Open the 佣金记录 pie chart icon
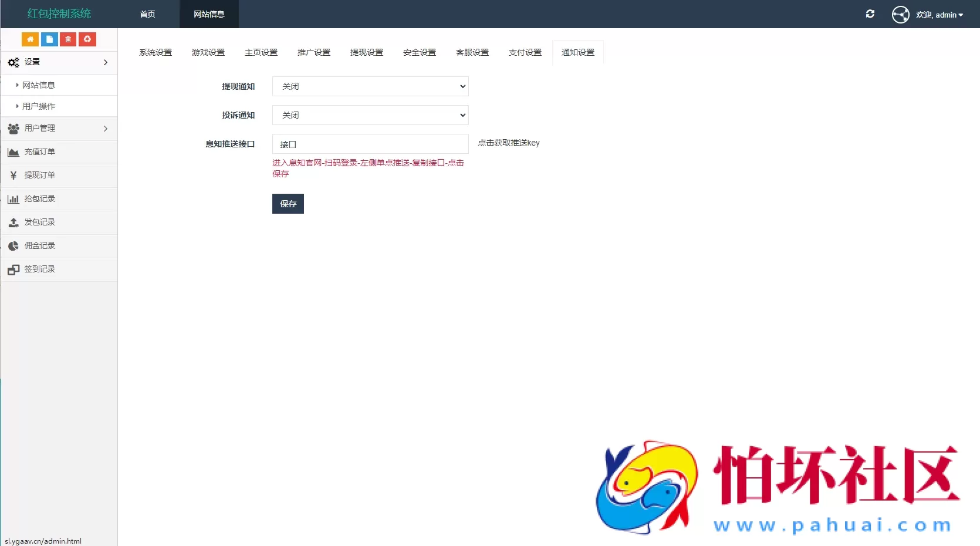This screenshot has width=980, height=546. click(x=13, y=246)
